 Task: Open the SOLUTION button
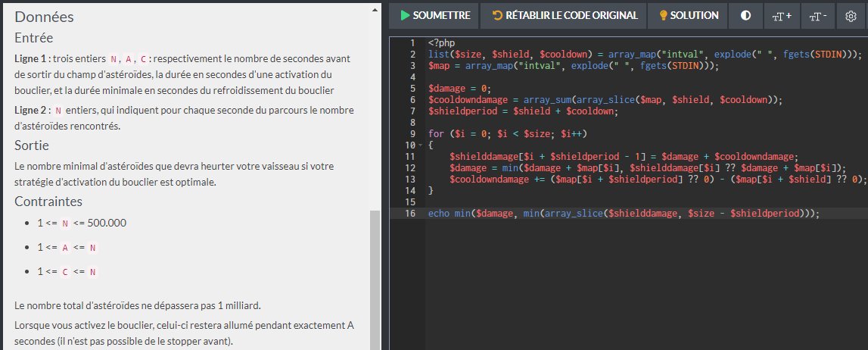(688, 15)
